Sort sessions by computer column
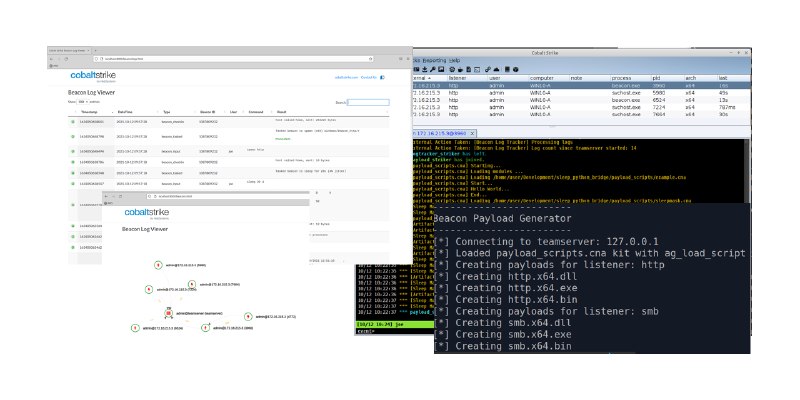 coord(548,78)
